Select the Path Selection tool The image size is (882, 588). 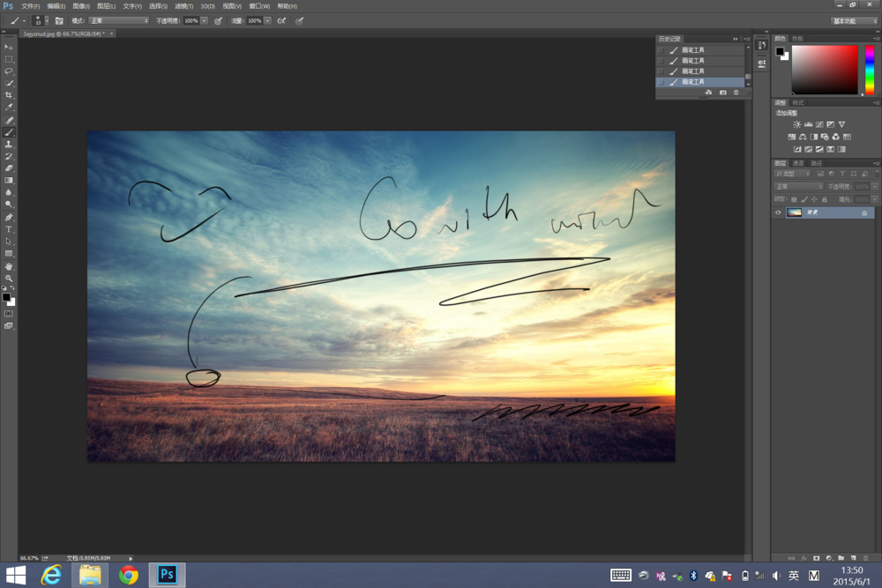click(x=9, y=242)
